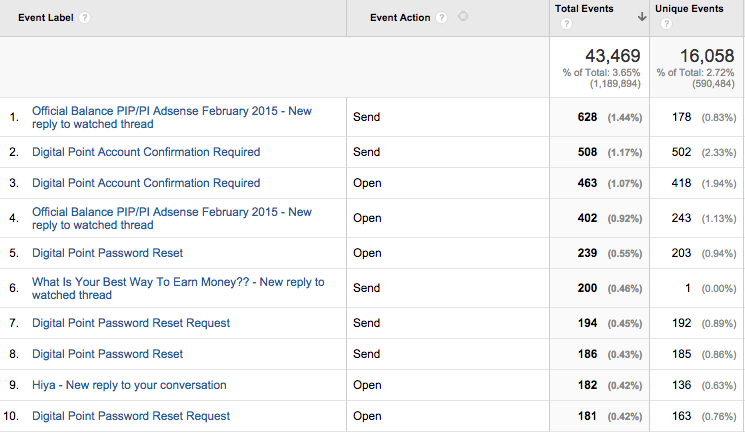Open Digital Point Password Reset in row 8

pos(108,354)
